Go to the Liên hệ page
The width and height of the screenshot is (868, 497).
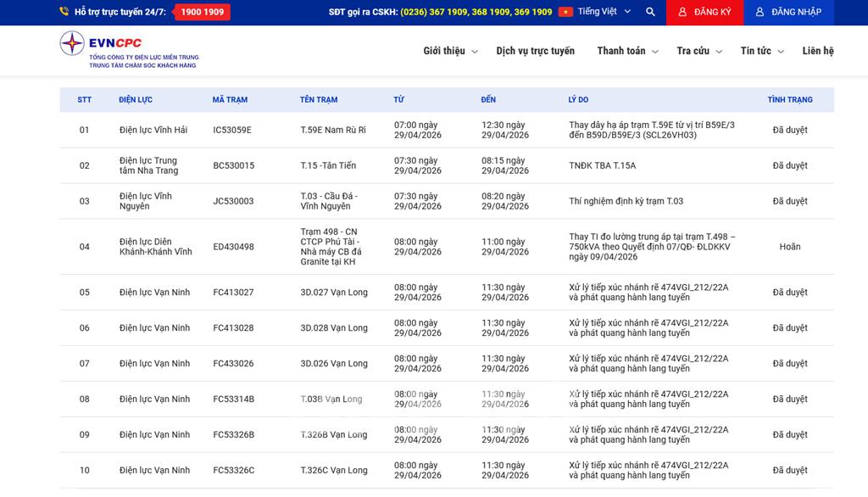[x=817, y=51]
